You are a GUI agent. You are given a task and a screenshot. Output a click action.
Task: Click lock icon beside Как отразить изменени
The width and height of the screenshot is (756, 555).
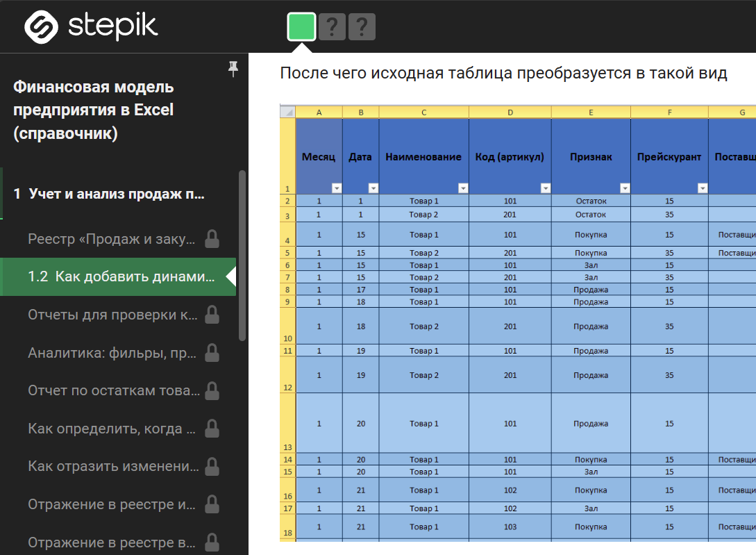(212, 466)
